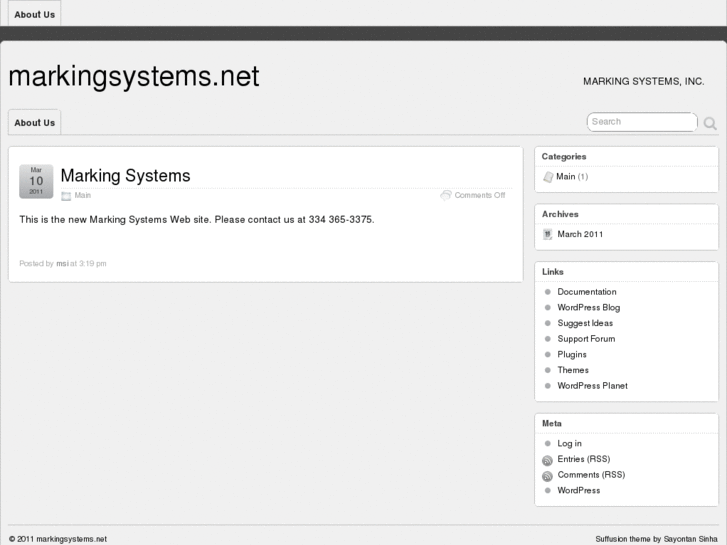Click the Entries RSS feed icon
727x545 pixels.
pos(548,460)
